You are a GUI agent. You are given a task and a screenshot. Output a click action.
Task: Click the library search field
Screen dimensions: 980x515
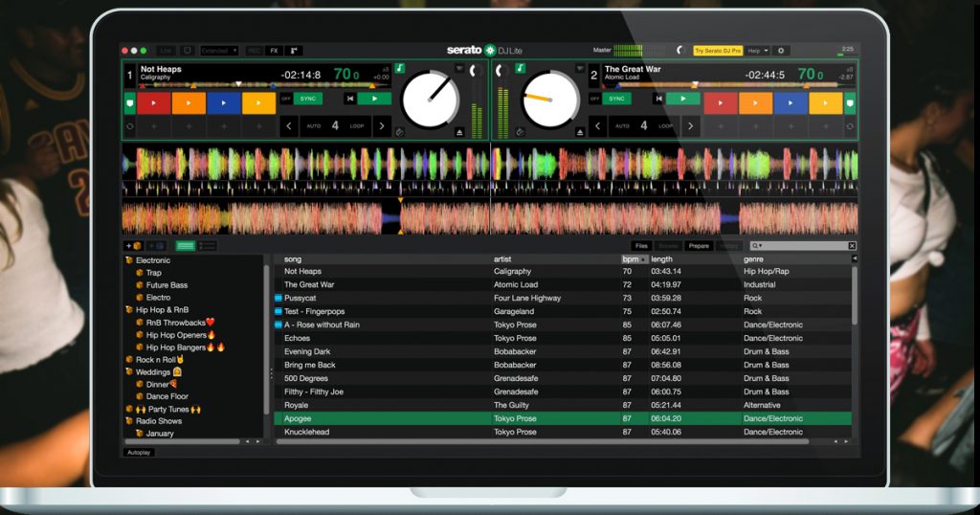tap(804, 246)
